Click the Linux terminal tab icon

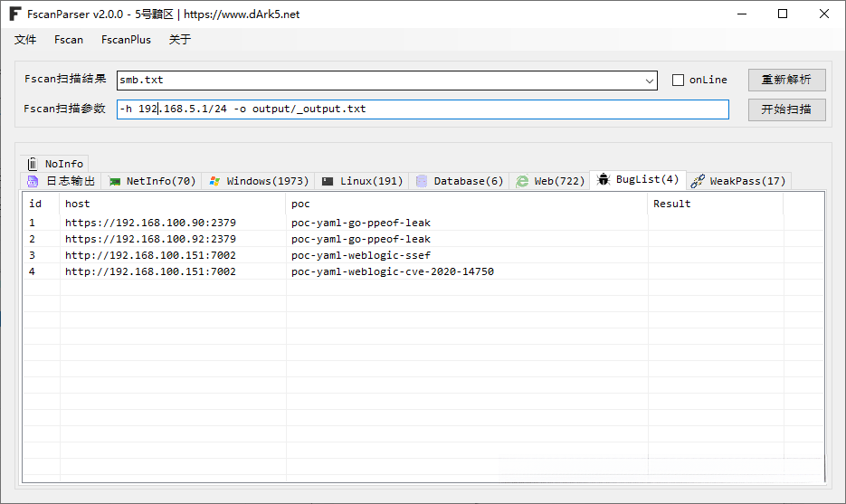(x=328, y=181)
